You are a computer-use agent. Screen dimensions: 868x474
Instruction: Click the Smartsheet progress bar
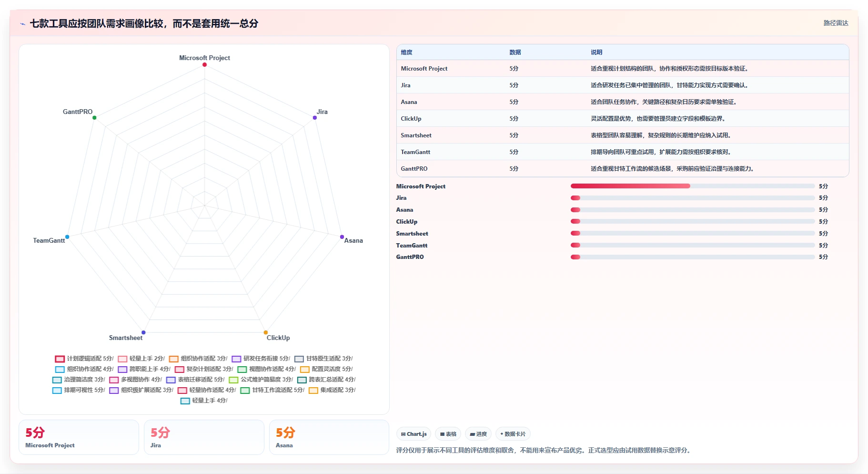pos(693,233)
